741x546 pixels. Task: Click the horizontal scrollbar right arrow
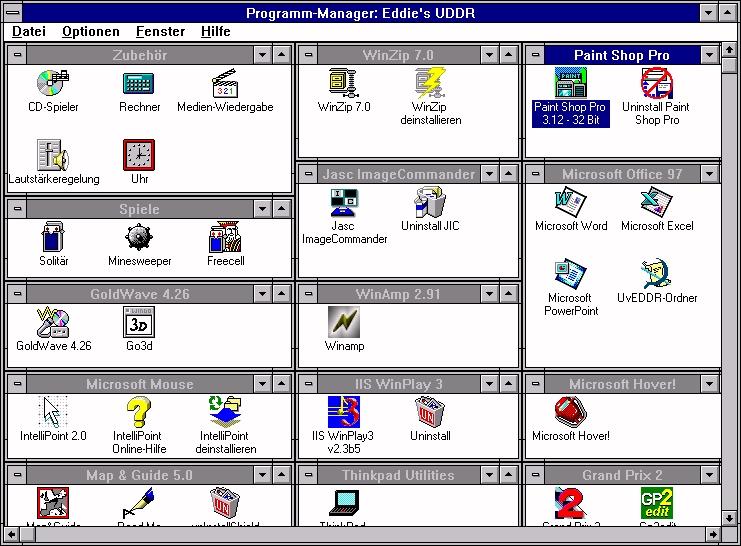click(x=714, y=535)
